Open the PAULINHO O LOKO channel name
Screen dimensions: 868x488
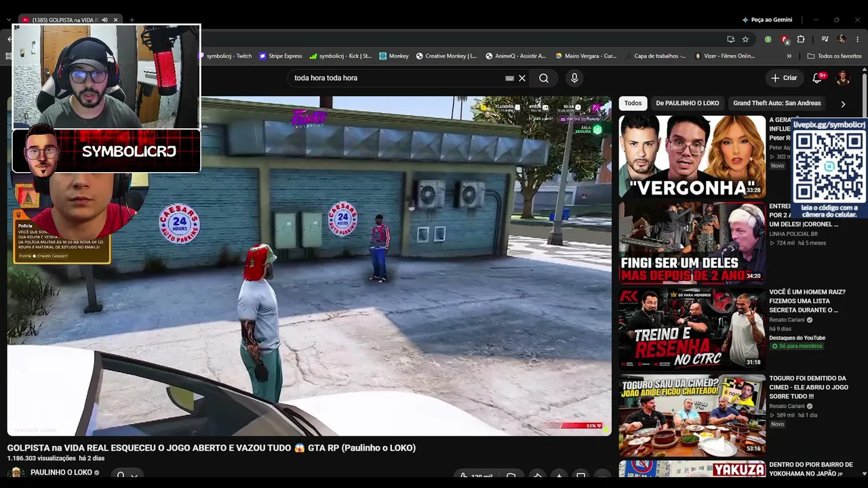point(61,472)
